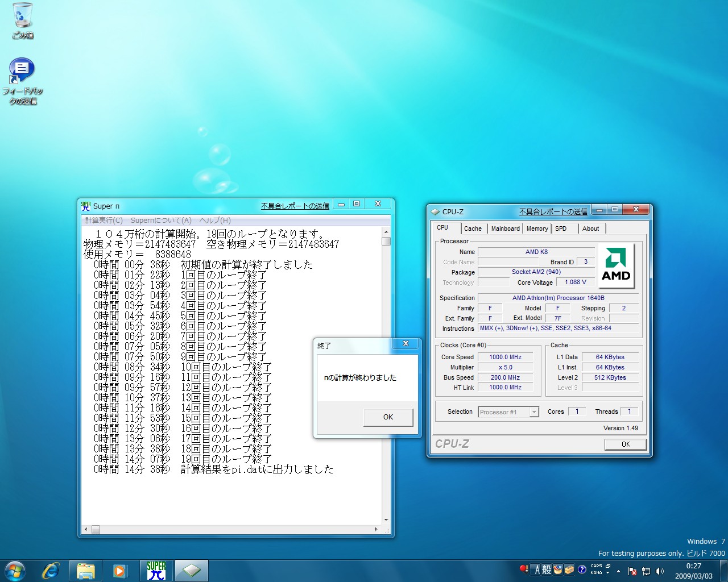This screenshot has width=728, height=582.
Task: Open the ヘルプ(H) menu in Super Pi
Action: tap(215, 221)
